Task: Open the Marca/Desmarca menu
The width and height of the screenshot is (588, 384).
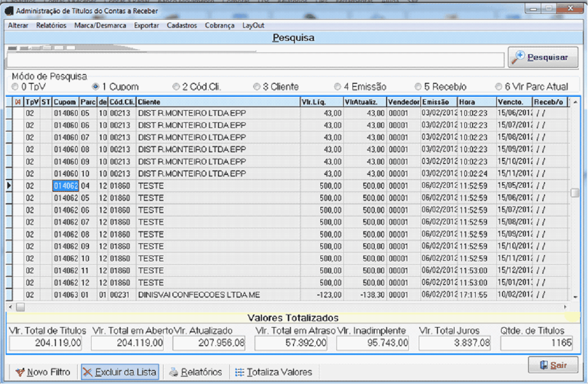Action: (x=100, y=25)
